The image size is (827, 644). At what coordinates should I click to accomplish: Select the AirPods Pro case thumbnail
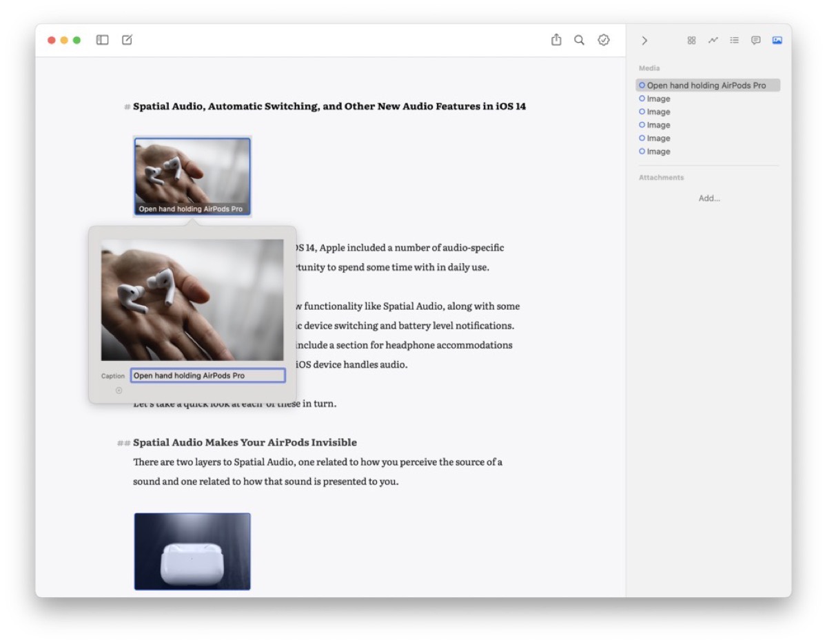(x=192, y=551)
